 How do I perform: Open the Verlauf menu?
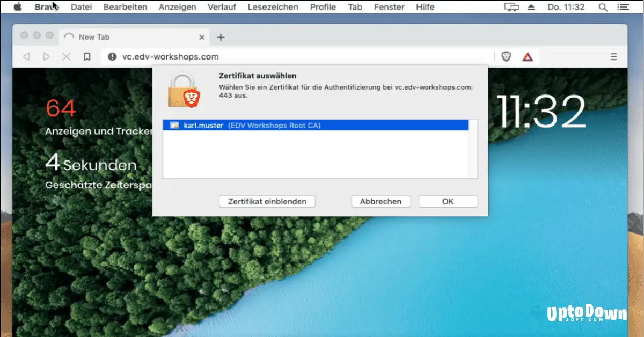click(x=222, y=7)
